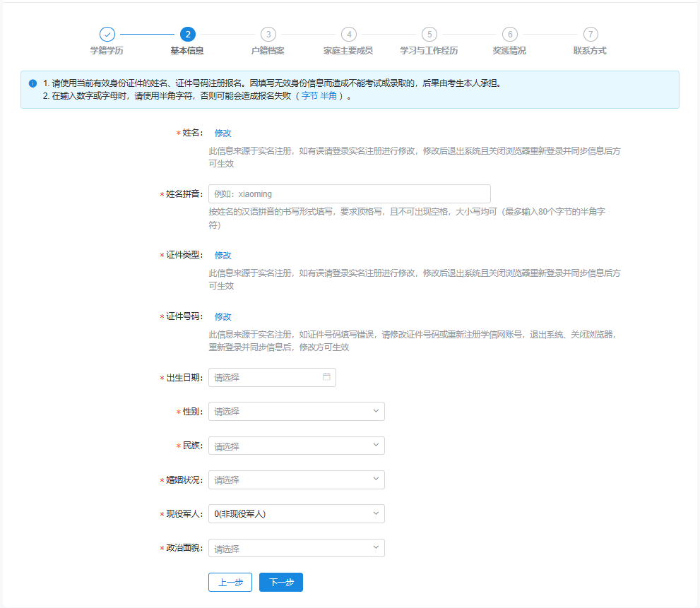The width and height of the screenshot is (700, 608).
Task: Select the 联系方式 step label
Action: (x=591, y=50)
